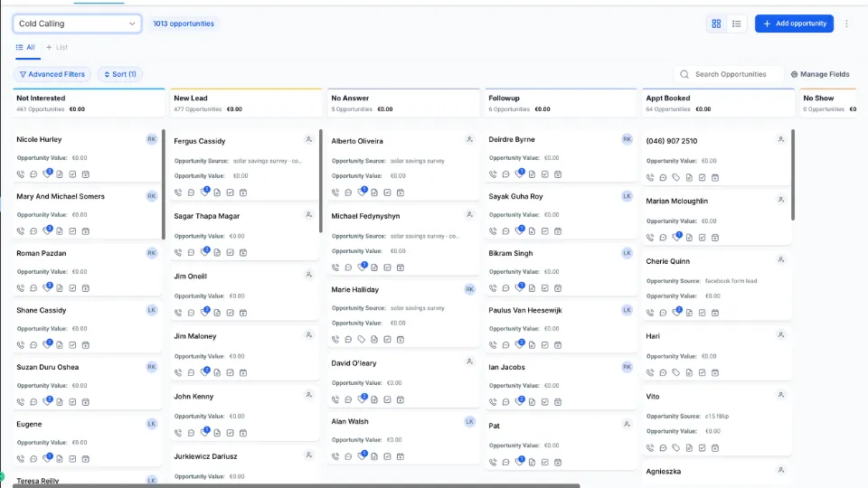The height and width of the screenshot is (488, 868).
Task: Open the notes icon on Sayak Guha Roy's card
Action: coord(532,231)
